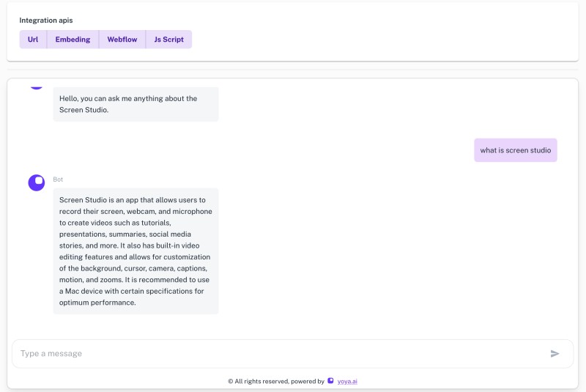Screen dimensions: 586x392
Task: Click the bot answer describing Screen Studio
Action: click(136, 251)
